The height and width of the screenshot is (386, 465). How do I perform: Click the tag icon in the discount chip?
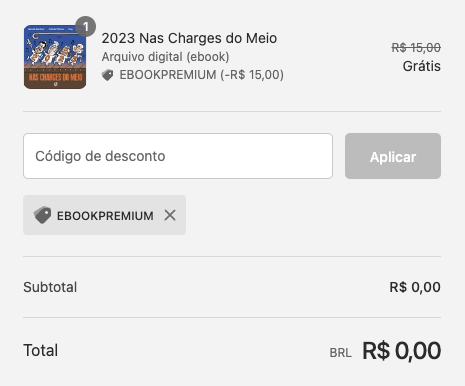point(42,215)
